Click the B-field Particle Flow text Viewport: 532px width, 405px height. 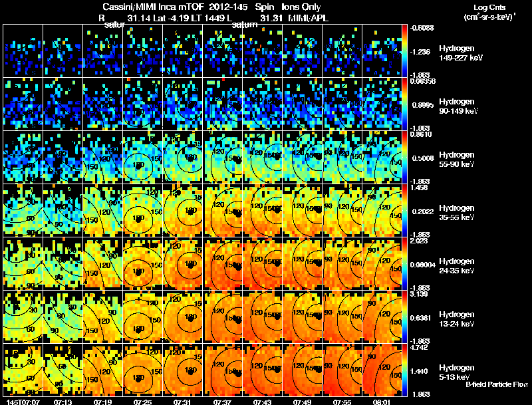coord(497,384)
